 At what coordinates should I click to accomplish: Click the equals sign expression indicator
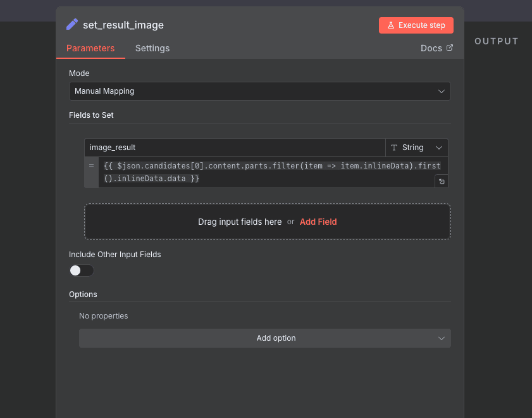[91, 165]
